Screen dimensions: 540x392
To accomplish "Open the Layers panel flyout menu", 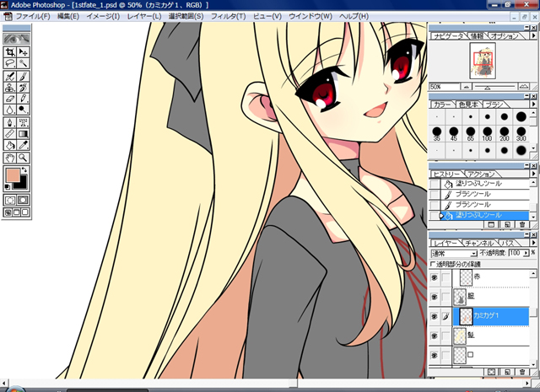I will pyautogui.click(x=533, y=243).
